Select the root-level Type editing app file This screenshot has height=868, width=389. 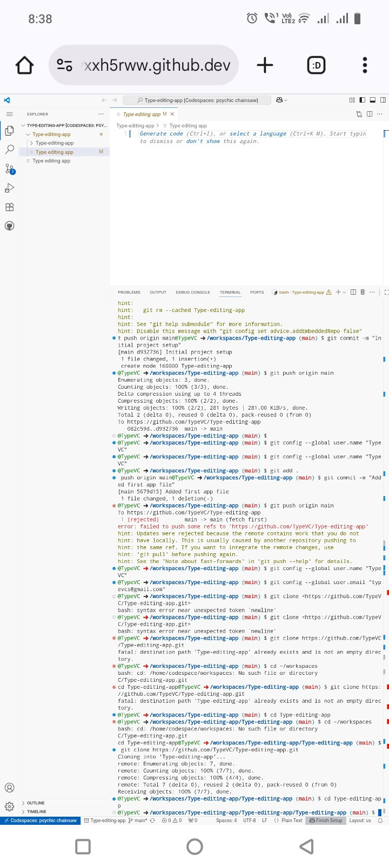[64, 161]
